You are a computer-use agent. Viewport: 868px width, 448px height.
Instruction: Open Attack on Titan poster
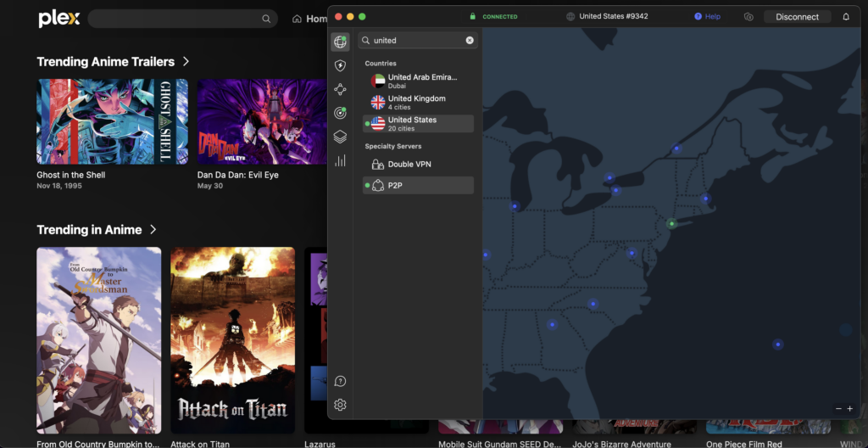[233, 340]
